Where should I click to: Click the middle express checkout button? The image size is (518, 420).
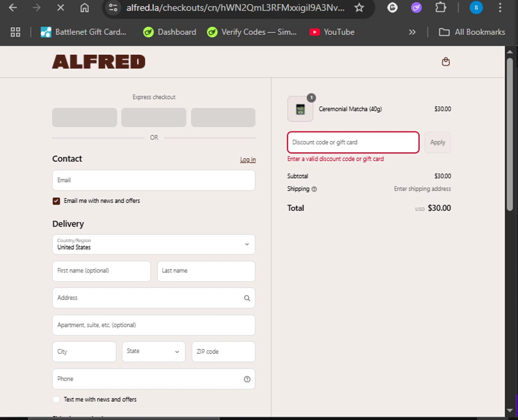[x=154, y=117]
